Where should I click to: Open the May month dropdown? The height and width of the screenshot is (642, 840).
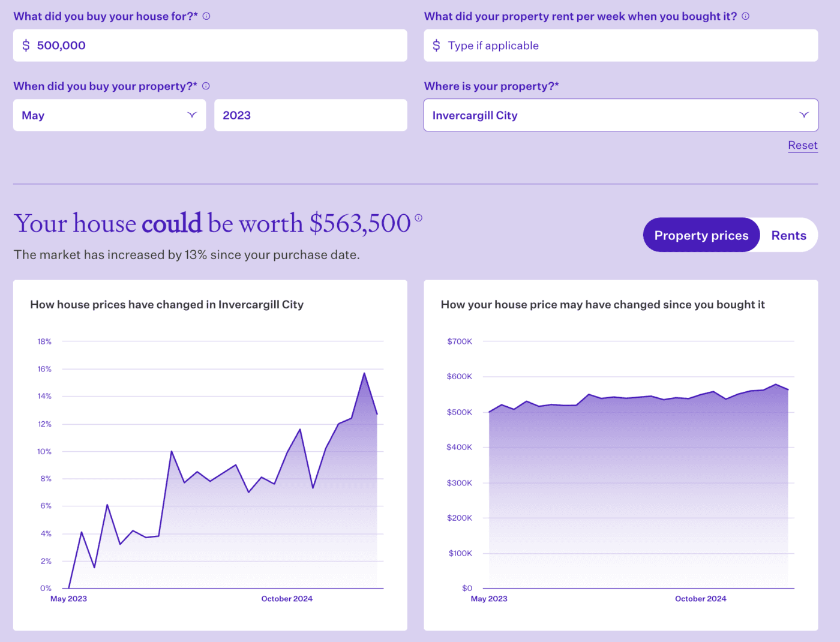point(109,115)
